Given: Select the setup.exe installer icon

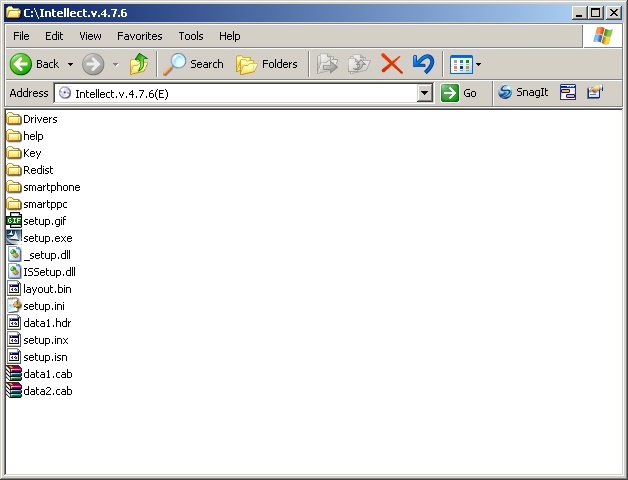Looking at the screenshot, I should 14,238.
